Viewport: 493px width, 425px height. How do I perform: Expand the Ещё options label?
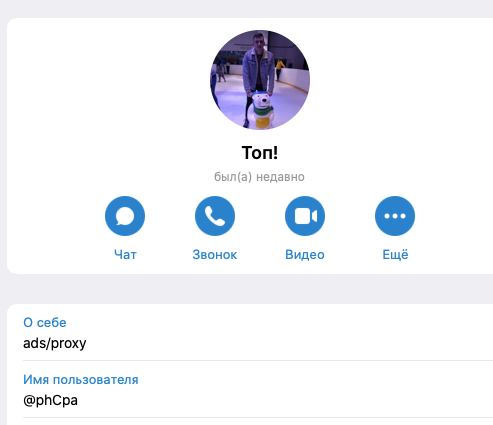tap(395, 254)
